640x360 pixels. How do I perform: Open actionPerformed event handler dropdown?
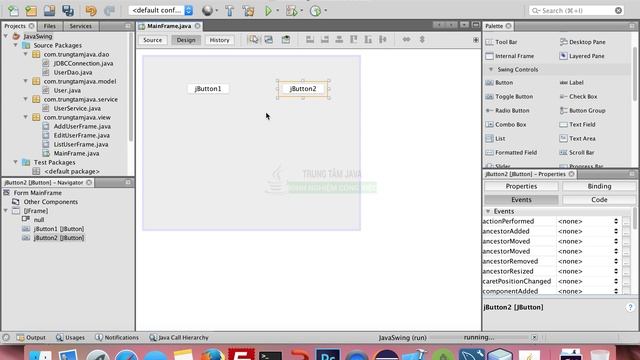616,221
